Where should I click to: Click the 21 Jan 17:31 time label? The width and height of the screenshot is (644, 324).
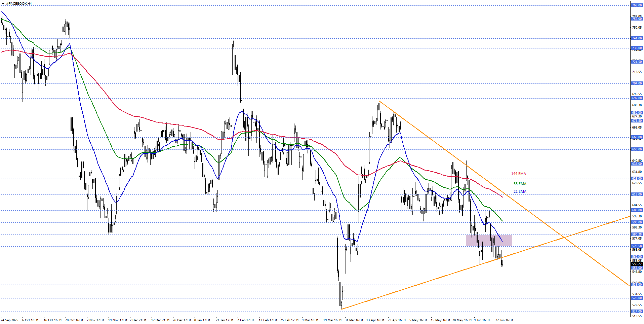pos(225,320)
